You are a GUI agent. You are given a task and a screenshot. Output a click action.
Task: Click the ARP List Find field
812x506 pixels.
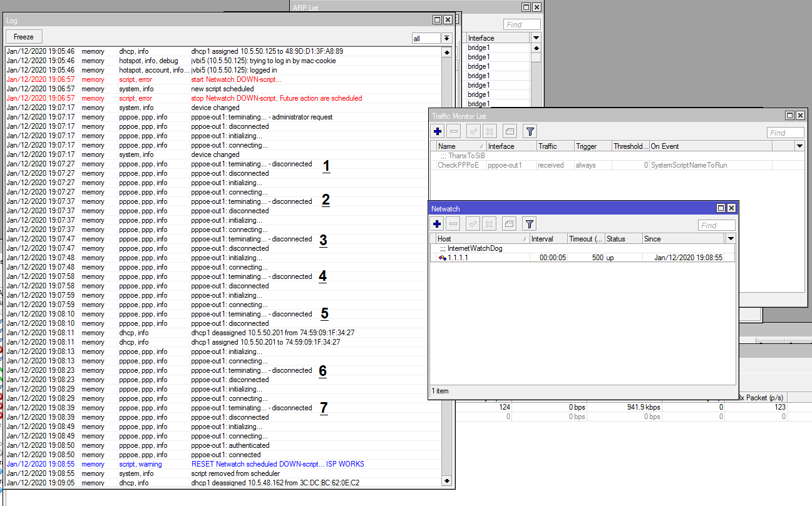[x=522, y=24]
